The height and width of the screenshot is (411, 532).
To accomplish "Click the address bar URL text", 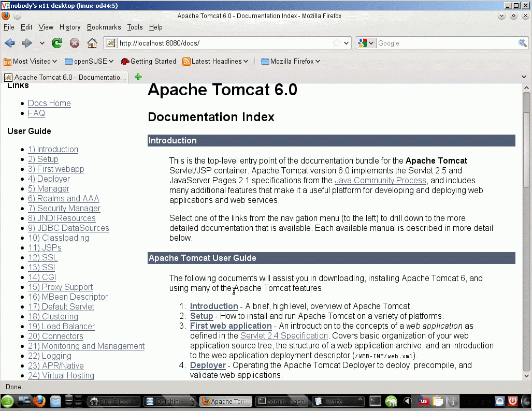I will click(160, 43).
